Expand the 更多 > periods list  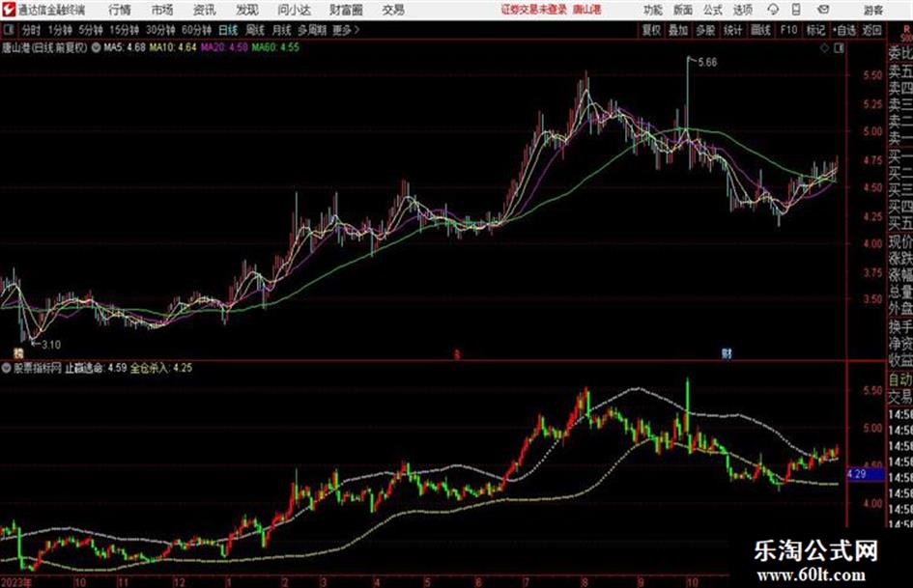[346, 30]
